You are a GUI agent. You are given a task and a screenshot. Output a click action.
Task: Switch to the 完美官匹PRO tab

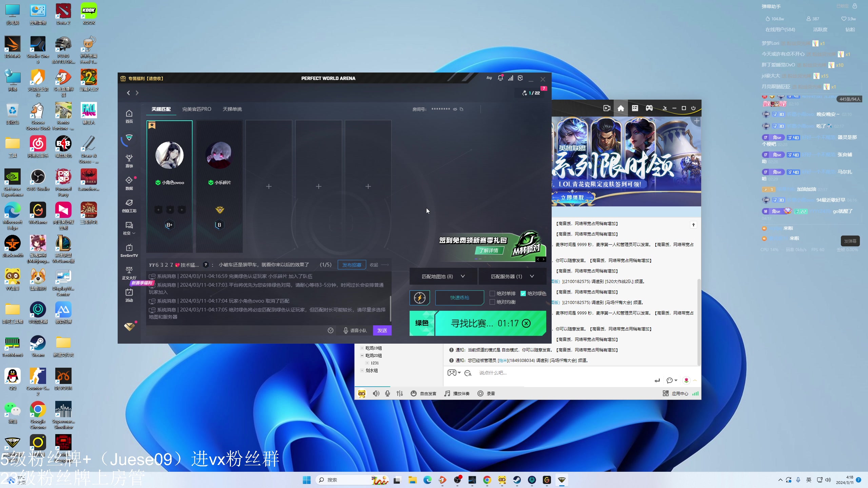(197, 109)
